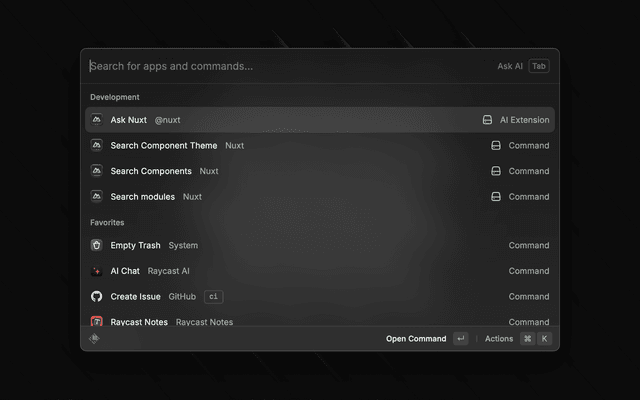Click the extension icon next to AI Extension
Screen dimensions: 640x400
(487, 120)
